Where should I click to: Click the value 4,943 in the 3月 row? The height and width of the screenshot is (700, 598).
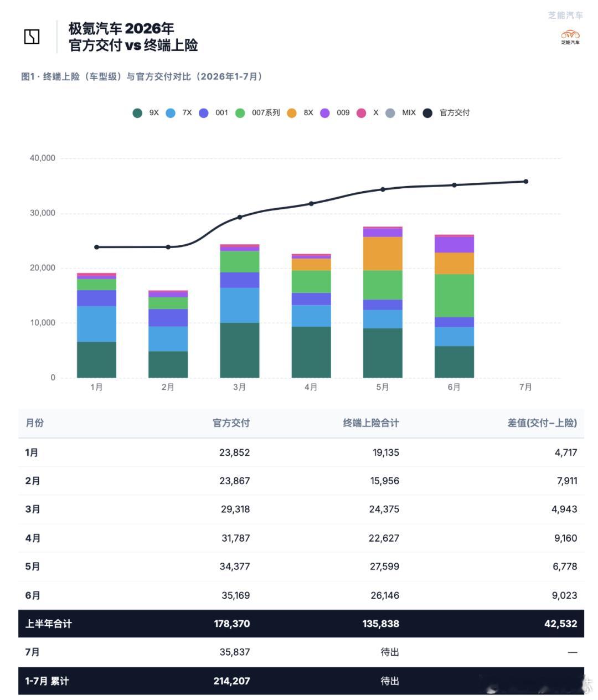click(564, 509)
